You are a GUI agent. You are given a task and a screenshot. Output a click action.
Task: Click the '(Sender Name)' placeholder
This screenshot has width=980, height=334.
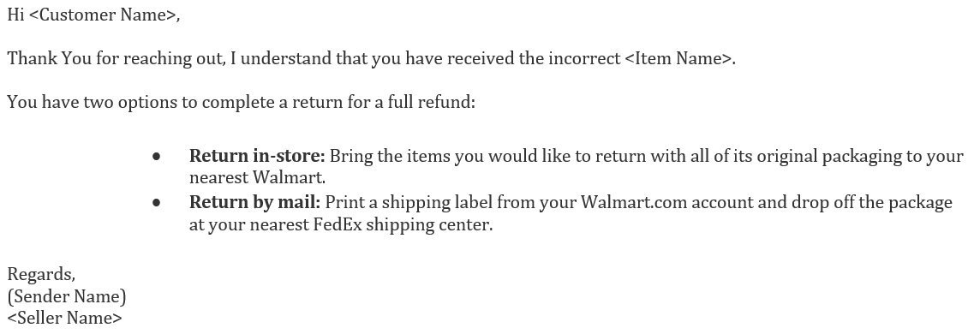tap(67, 296)
